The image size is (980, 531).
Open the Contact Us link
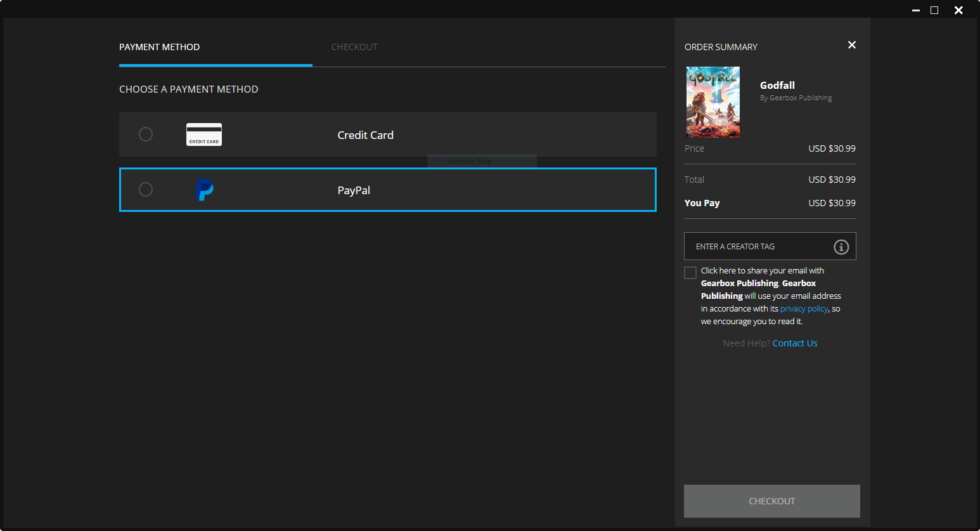[795, 343]
